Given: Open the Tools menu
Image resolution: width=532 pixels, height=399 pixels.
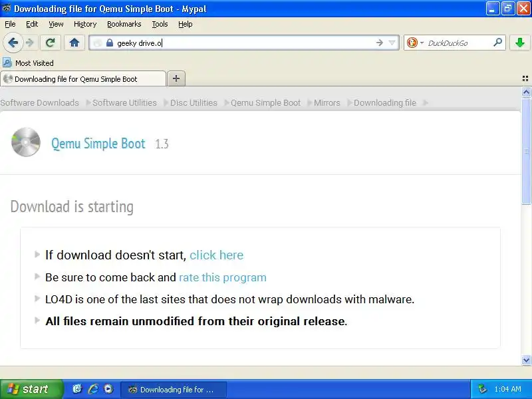Looking at the screenshot, I should (x=160, y=24).
